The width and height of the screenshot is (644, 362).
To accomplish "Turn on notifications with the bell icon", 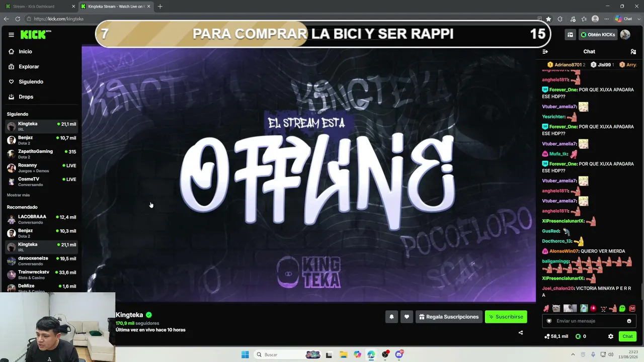I will pos(391,317).
